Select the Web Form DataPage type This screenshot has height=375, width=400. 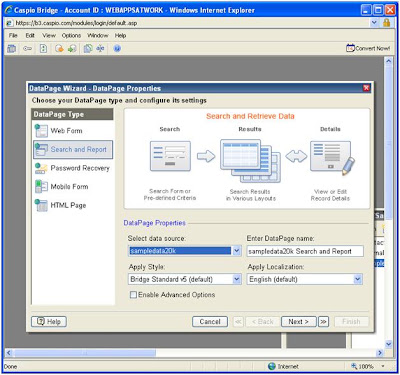tap(73, 131)
